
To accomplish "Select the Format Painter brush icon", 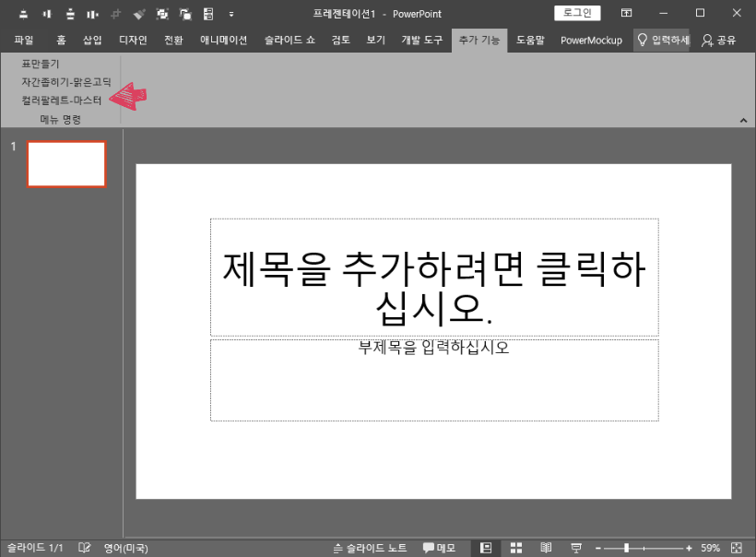I will 139,14.
